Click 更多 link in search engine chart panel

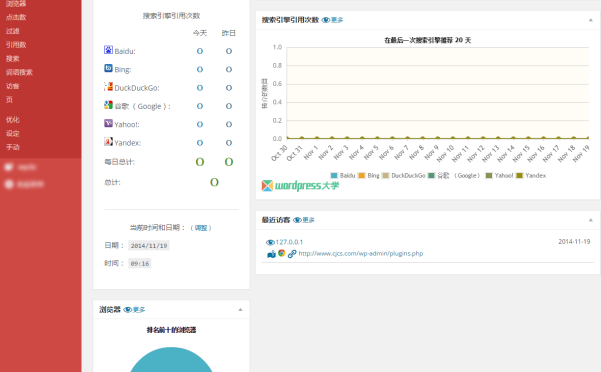click(x=337, y=20)
